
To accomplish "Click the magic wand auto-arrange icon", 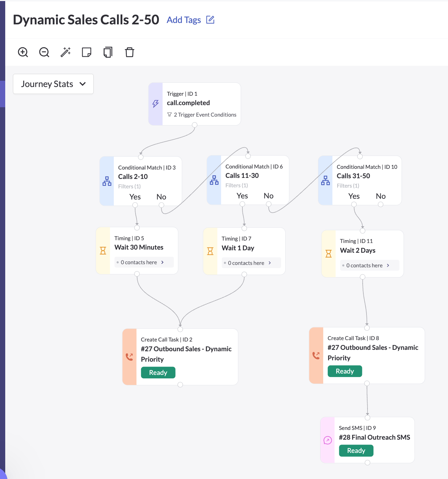I will pos(65,52).
